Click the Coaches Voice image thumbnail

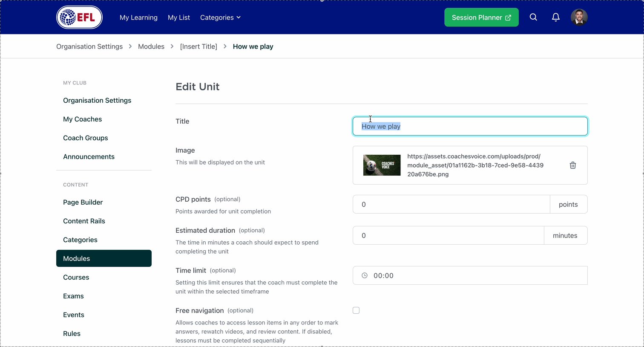coord(382,165)
